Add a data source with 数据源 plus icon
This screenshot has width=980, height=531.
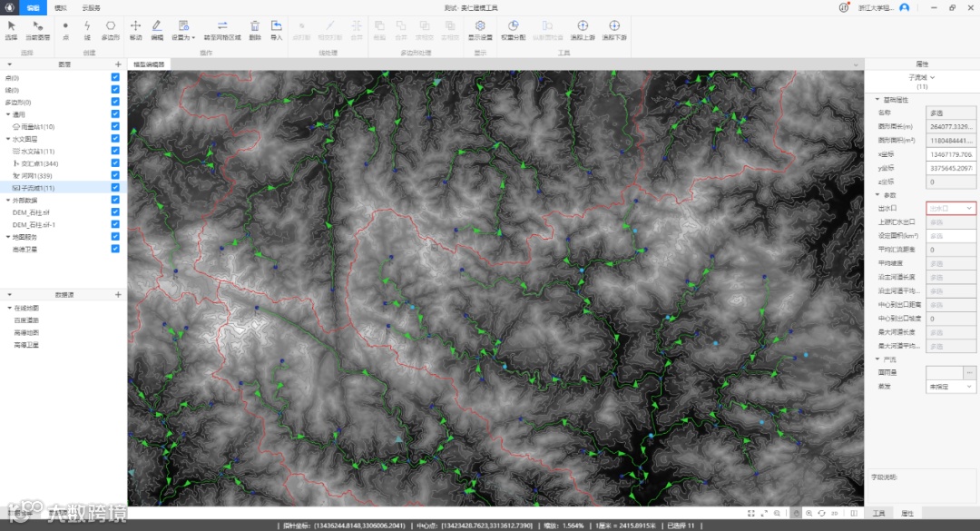coord(118,295)
